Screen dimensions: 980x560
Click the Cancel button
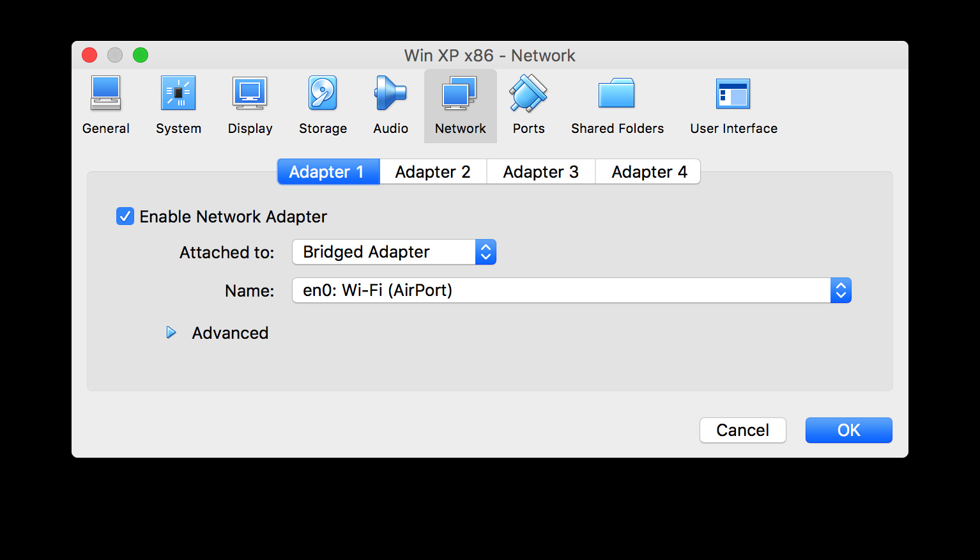(742, 430)
